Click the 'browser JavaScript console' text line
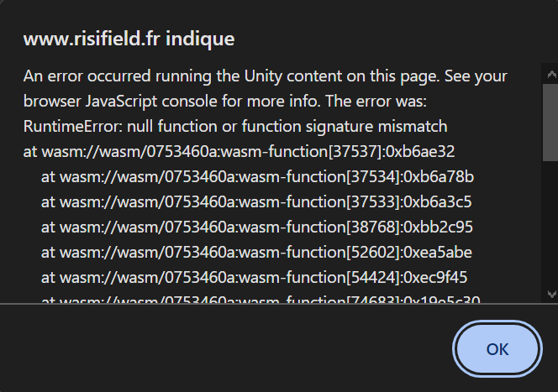 (225, 102)
